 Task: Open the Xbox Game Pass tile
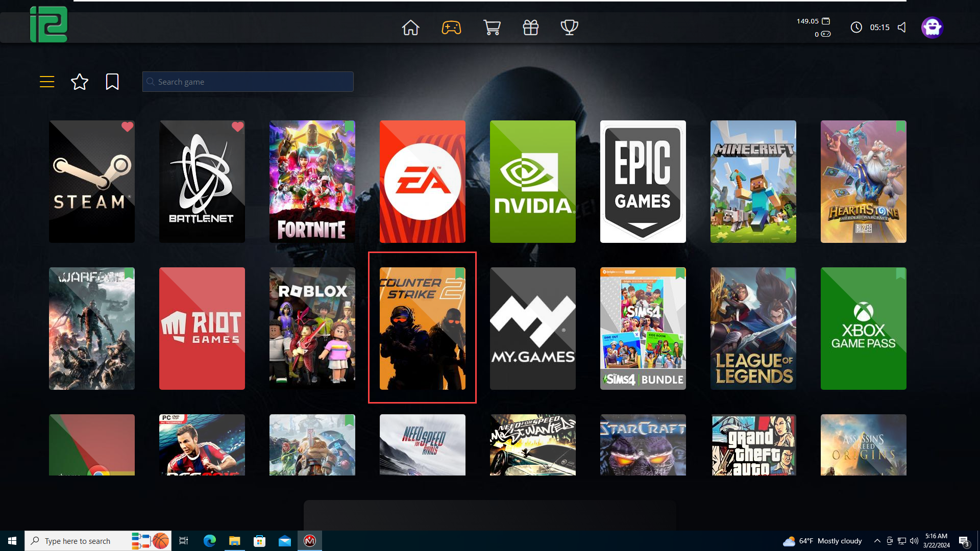(x=864, y=329)
